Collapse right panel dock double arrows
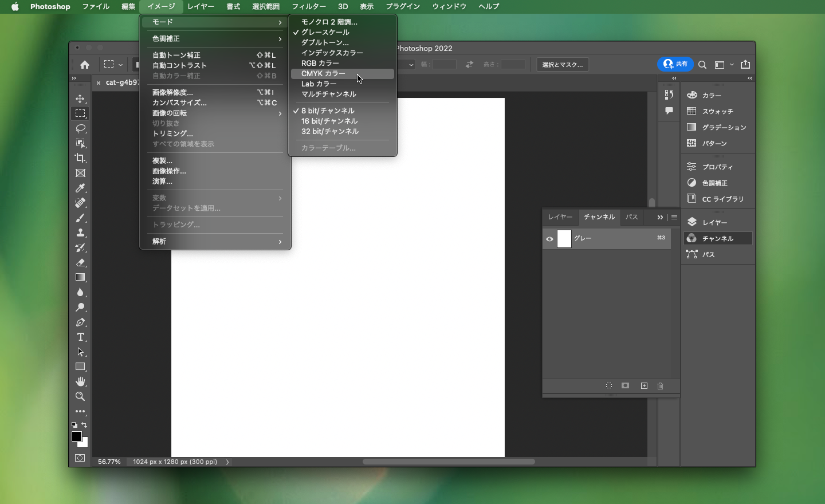 (750, 78)
